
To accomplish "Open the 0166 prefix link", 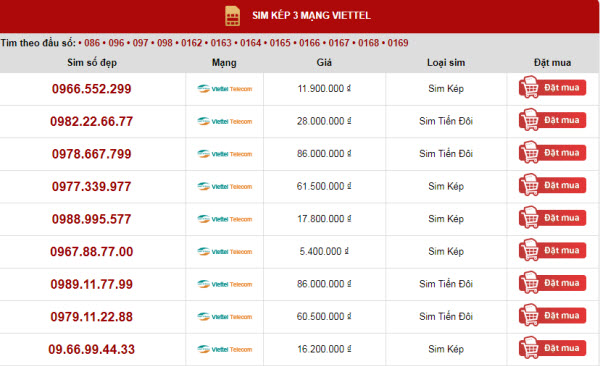I will (310, 43).
